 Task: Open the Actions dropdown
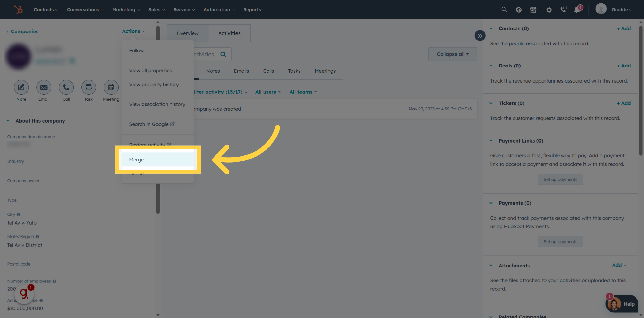(133, 31)
